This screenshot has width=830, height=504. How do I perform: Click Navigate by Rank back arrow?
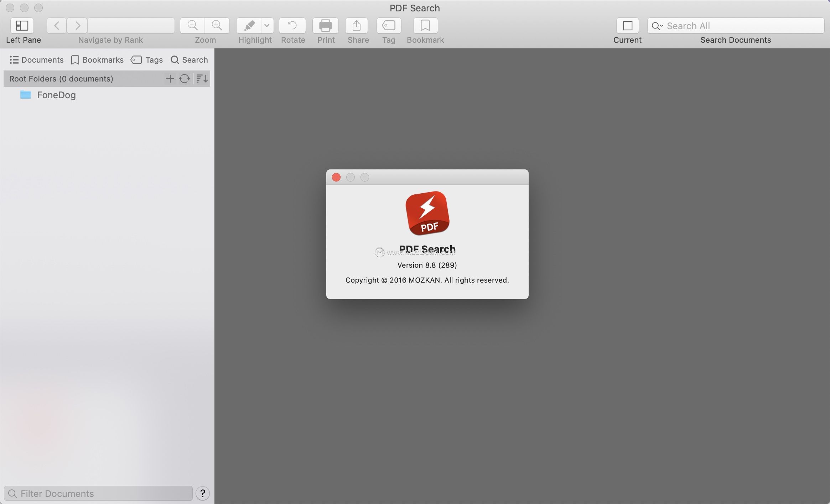[x=56, y=24]
